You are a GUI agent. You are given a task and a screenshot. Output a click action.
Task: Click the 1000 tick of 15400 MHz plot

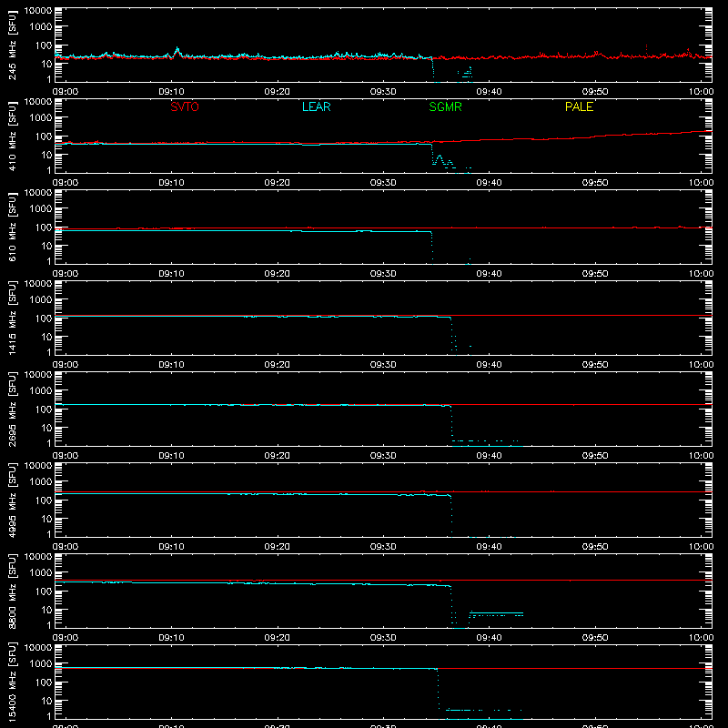[41, 664]
